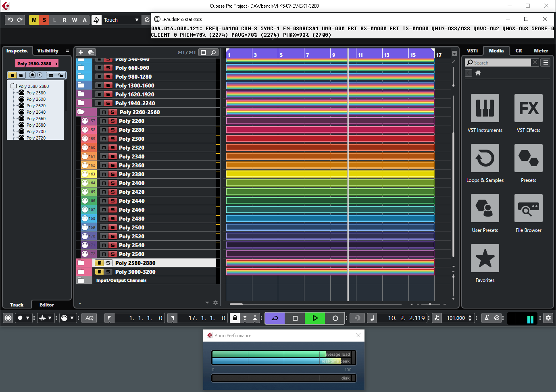Expand the Poly 2580-2880 inspector name arrow
556x392 pixels.
tap(56, 64)
